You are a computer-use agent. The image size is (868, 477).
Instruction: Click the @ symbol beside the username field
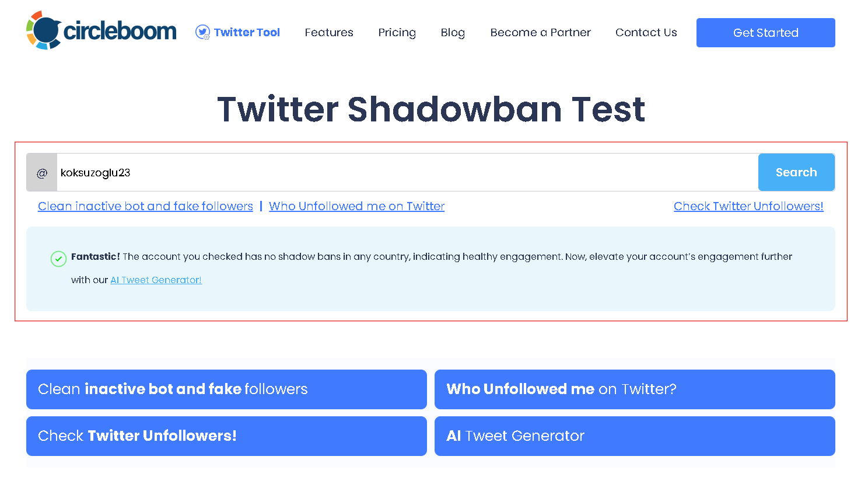click(41, 172)
